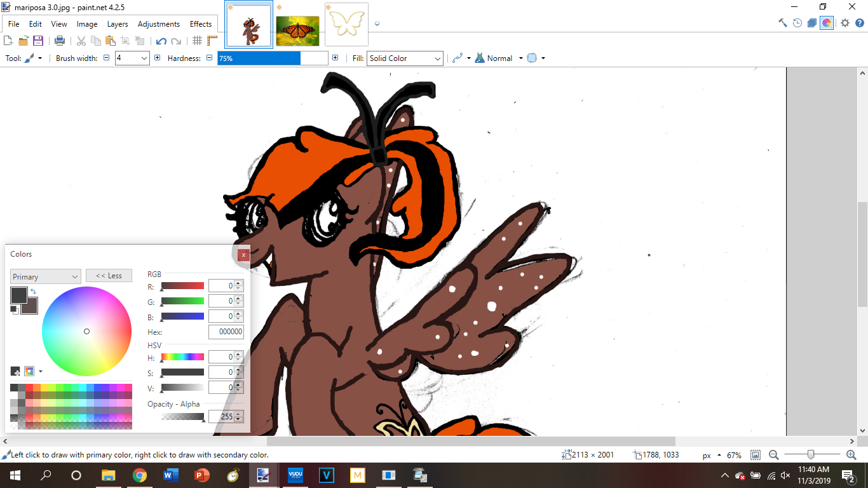Click the << Less button
The height and width of the screenshot is (488, 868).
point(109,276)
